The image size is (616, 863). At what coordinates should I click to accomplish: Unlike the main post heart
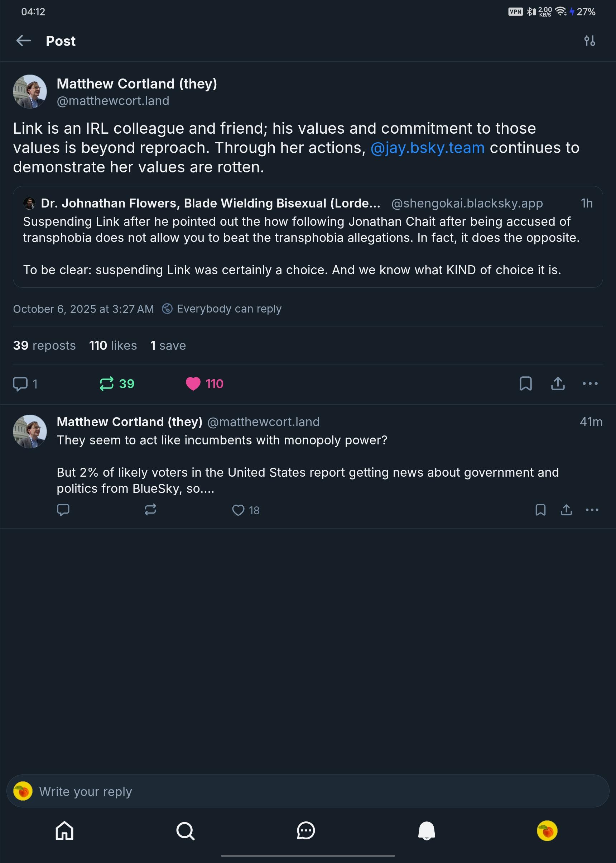coord(193,384)
